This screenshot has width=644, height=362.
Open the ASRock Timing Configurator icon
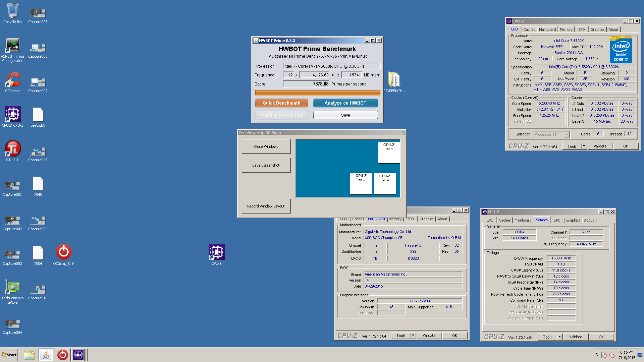[12, 50]
